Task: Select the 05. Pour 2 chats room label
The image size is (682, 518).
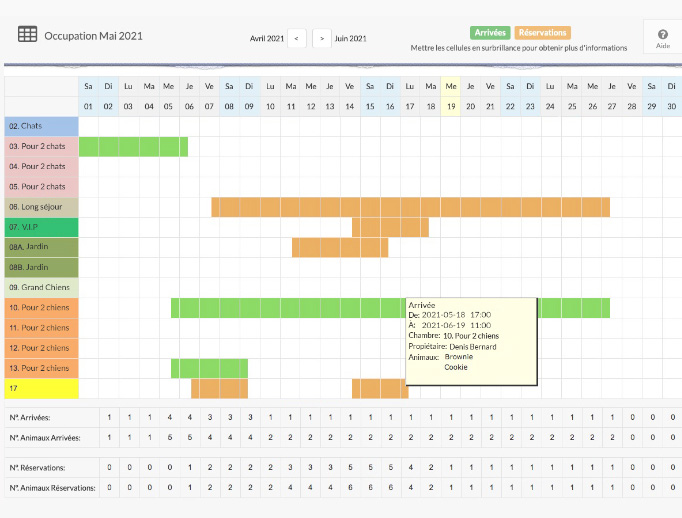Action: (x=41, y=187)
